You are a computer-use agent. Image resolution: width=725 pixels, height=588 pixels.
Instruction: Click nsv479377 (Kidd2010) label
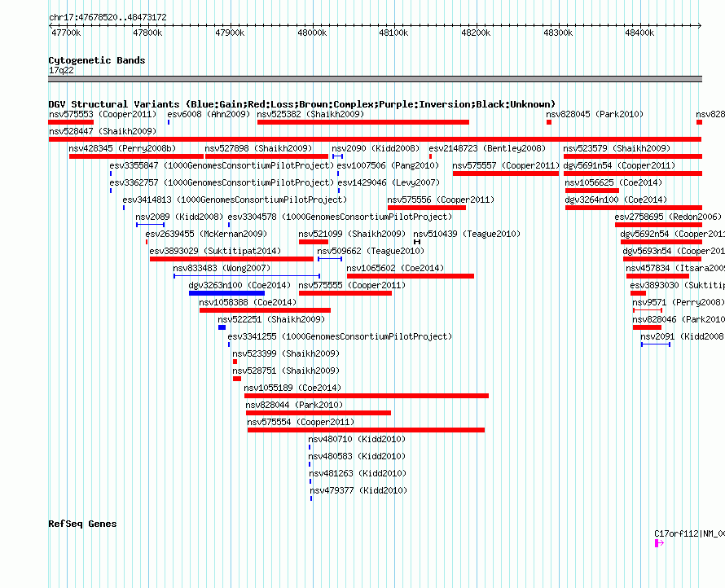[358, 490]
